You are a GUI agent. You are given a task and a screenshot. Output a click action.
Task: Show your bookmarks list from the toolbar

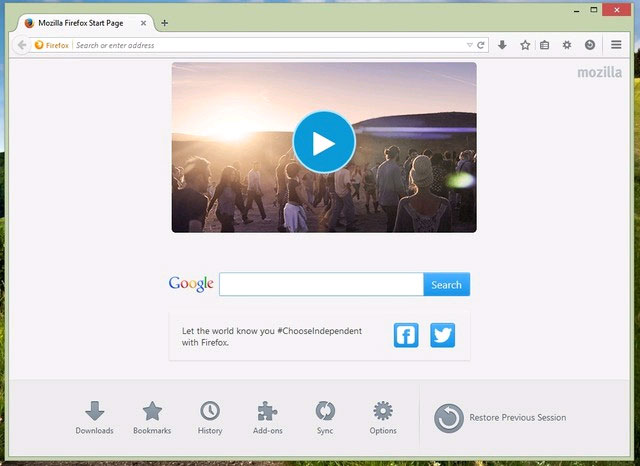(545, 45)
